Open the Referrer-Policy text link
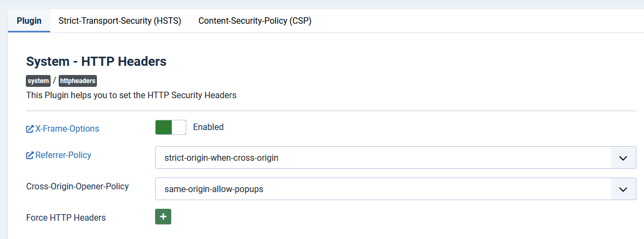Viewport: 644px width, 239px height. (64, 155)
